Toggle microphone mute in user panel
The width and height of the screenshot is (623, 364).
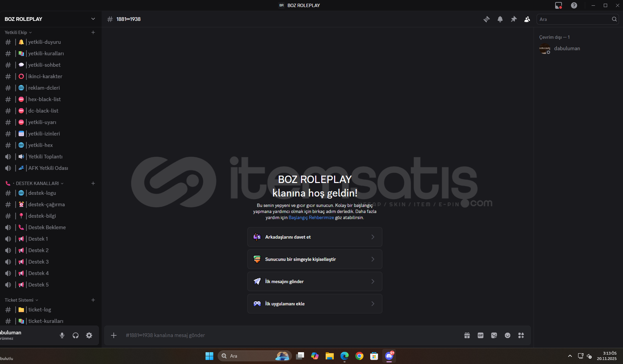coord(62,335)
